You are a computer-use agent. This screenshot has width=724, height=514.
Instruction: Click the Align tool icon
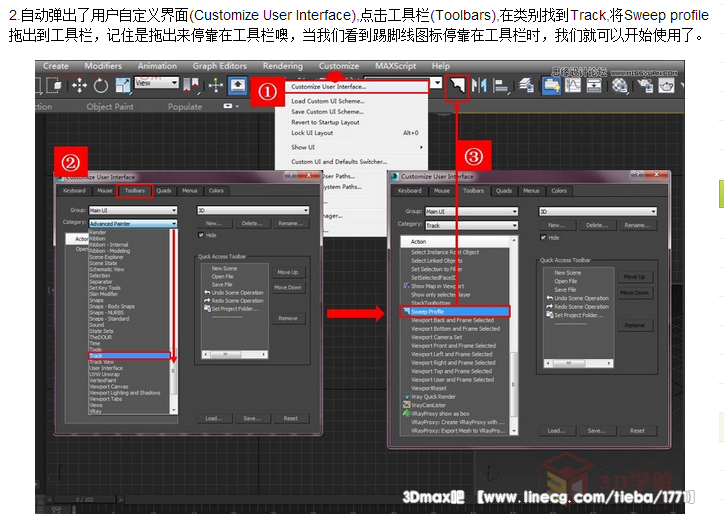501,86
